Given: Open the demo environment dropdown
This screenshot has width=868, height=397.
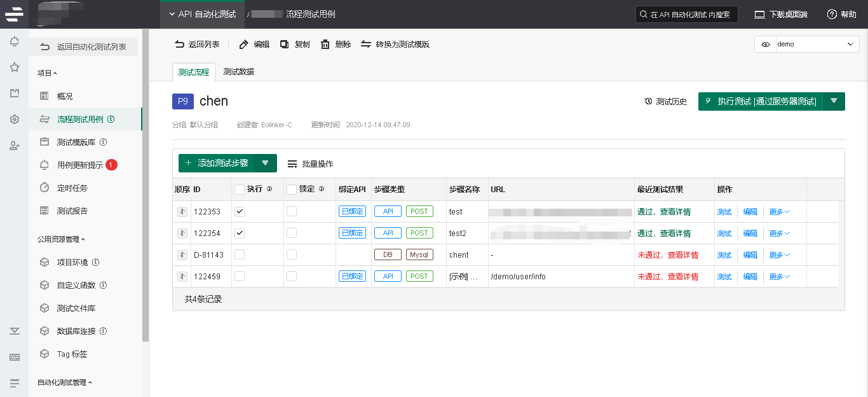Looking at the screenshot, I should click(806, 45).
